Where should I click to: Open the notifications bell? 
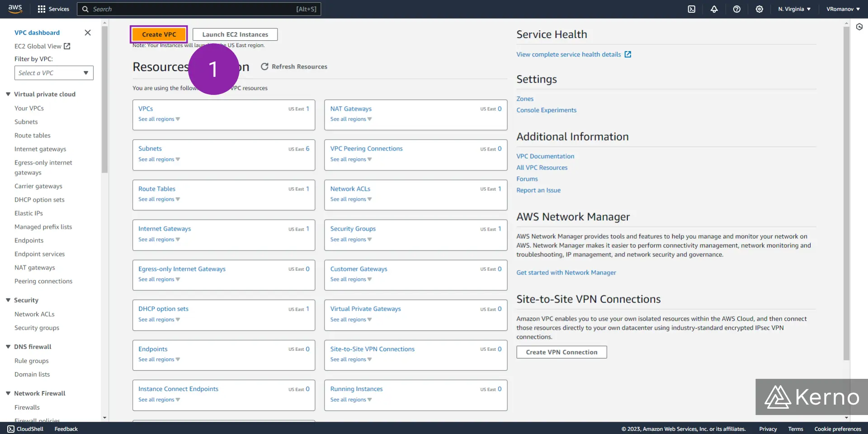(x=714, y=9)
